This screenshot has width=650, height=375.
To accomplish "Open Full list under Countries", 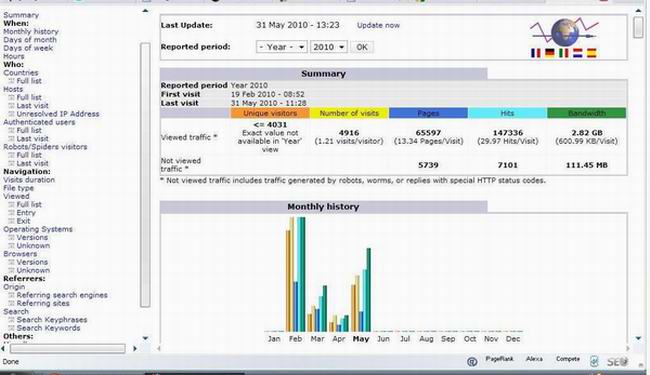I will click(29, 81).
